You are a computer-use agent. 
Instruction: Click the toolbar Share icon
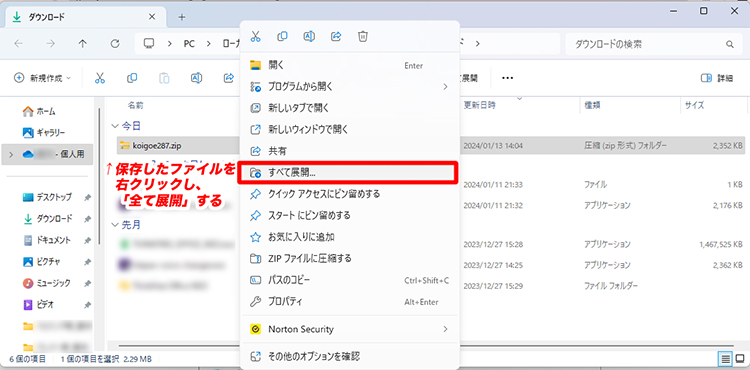tap(229, 78)
